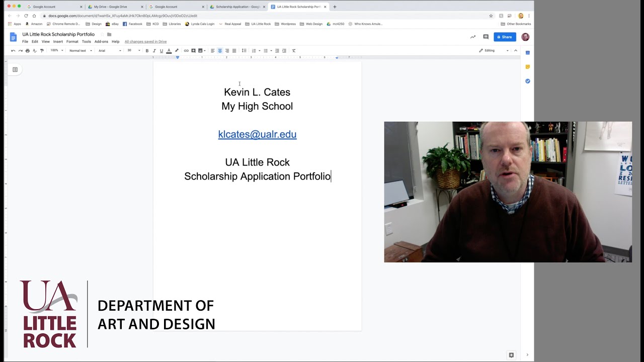Toggle Italic formatting
The image size is (644, 362).
154,51
